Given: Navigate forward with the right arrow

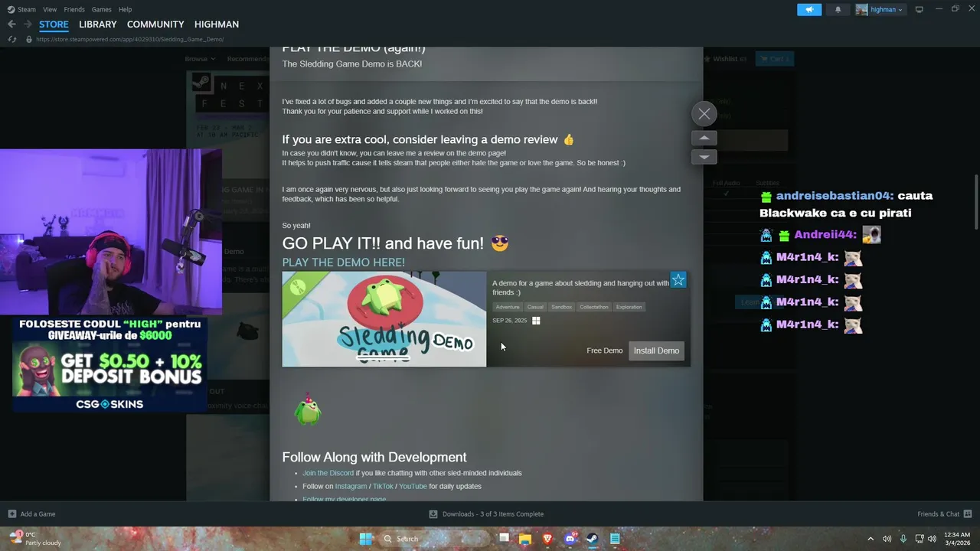Looking at the screenshot, I should [x=28, y=24].
